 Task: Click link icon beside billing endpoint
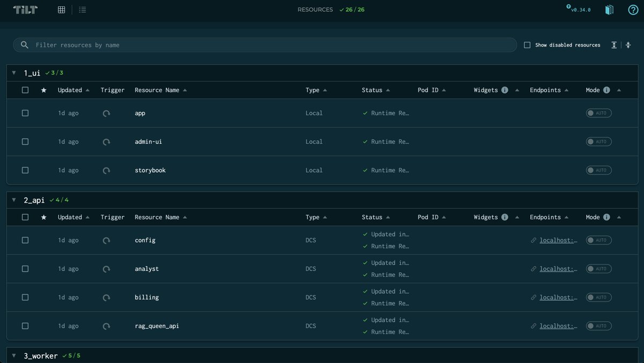pyautogui.click(x=533, y=297)
